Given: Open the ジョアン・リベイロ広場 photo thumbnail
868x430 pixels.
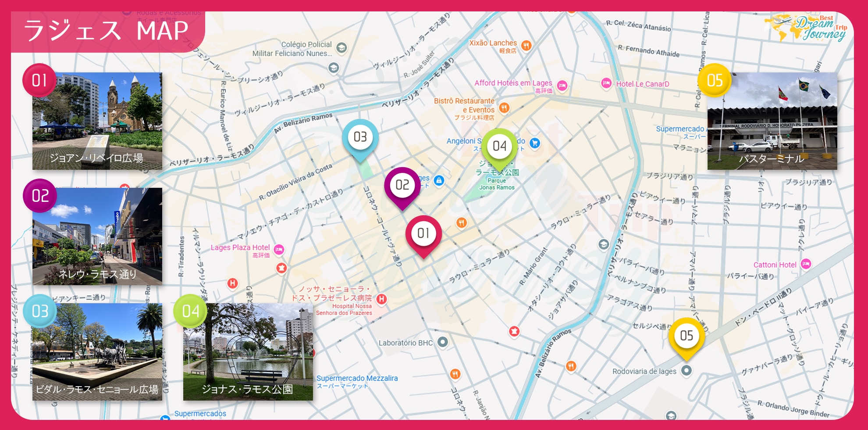Looking at the screenshot, I should click(x=97, y=121).
